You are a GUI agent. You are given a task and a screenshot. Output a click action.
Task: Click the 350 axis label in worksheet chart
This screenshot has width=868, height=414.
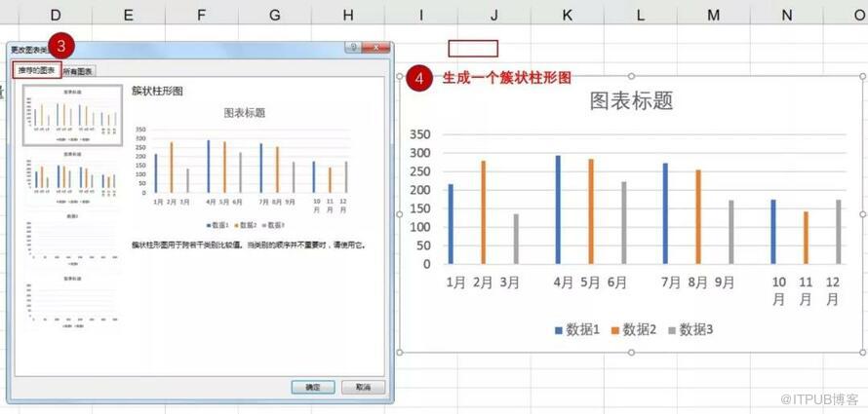(x=420, y=134)
